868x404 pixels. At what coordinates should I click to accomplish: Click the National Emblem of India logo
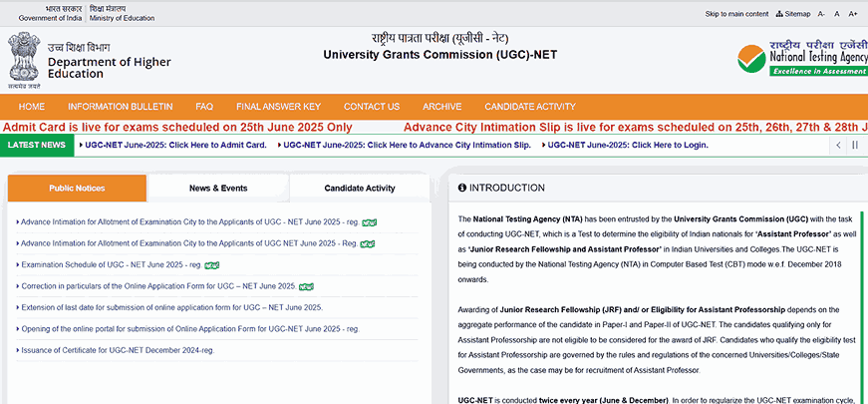click(23, 60)
